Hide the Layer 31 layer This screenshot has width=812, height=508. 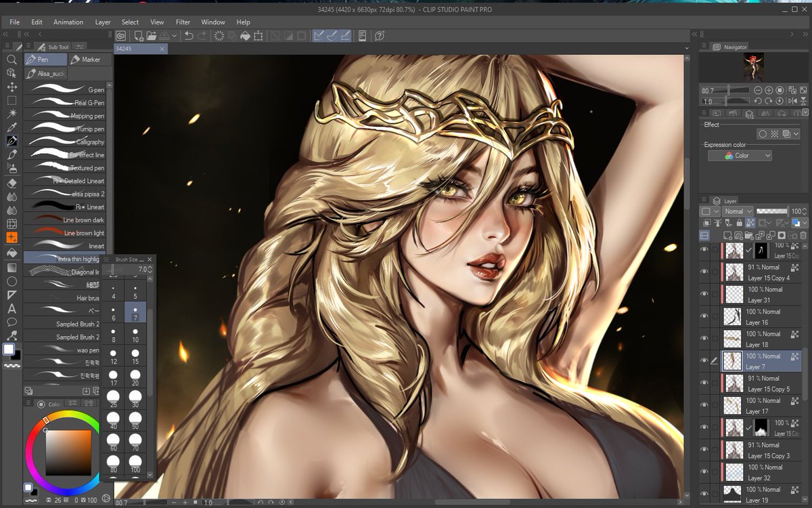pyautogui.click(x=704, y=293)
